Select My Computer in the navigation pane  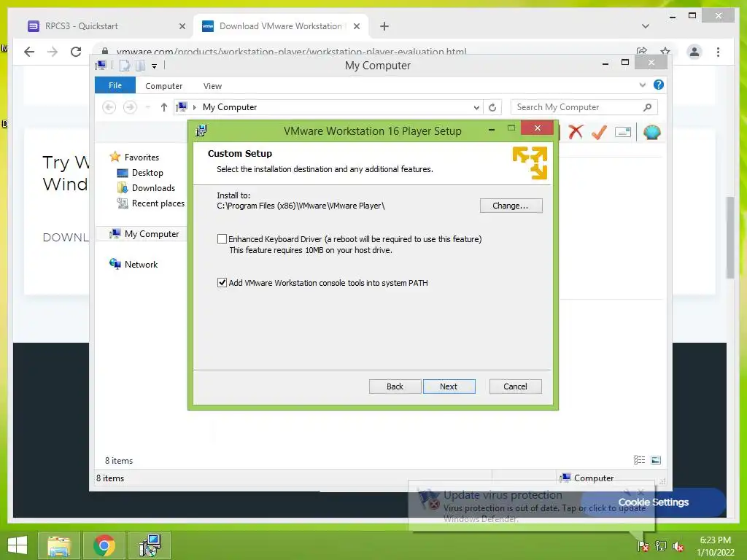152,234
